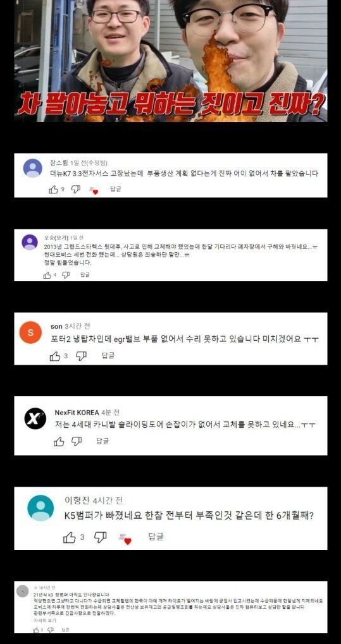Click heart badge on 이형진's comment

[125, 538]
